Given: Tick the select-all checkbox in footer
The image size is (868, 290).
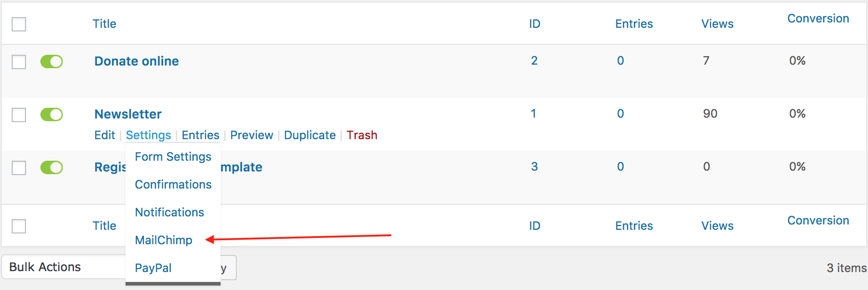Looking at the screenshot, I should pos(19,226).
